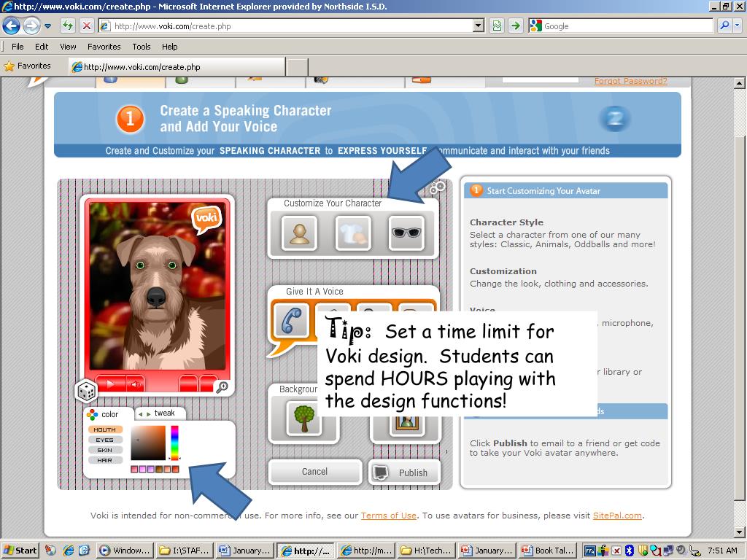Zoom the avatar with magnifier icon
Screen dimensions: 747x560
(222, 387)
